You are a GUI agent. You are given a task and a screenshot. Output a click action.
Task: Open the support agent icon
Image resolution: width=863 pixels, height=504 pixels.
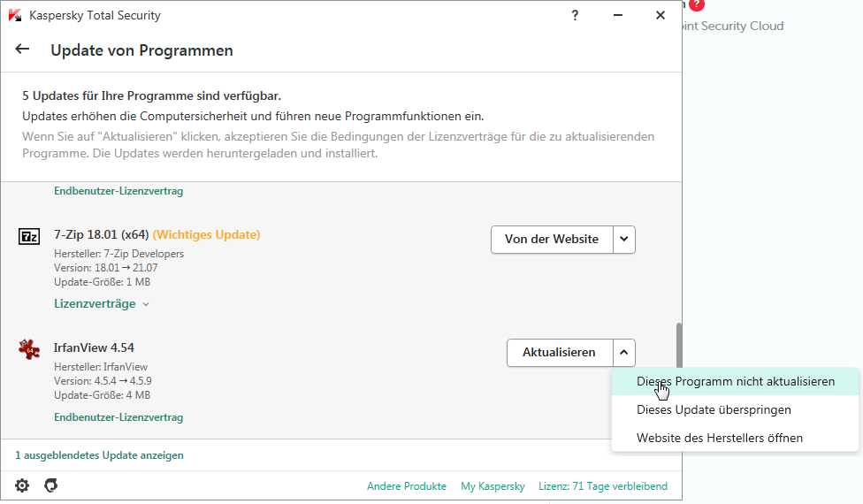51,485
